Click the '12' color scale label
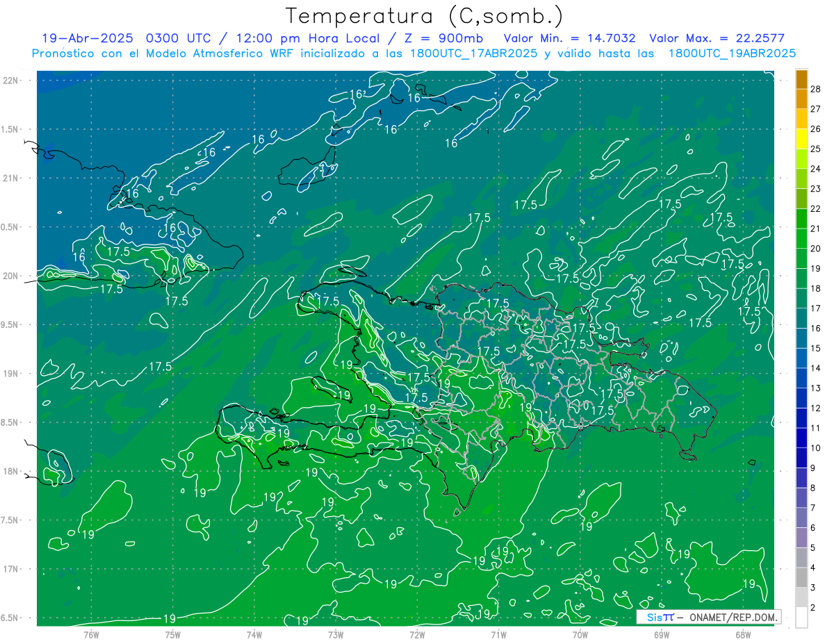 [816, 408]
